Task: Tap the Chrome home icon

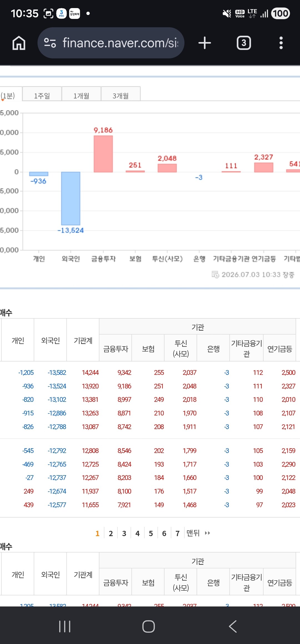Action: (19, 43)
